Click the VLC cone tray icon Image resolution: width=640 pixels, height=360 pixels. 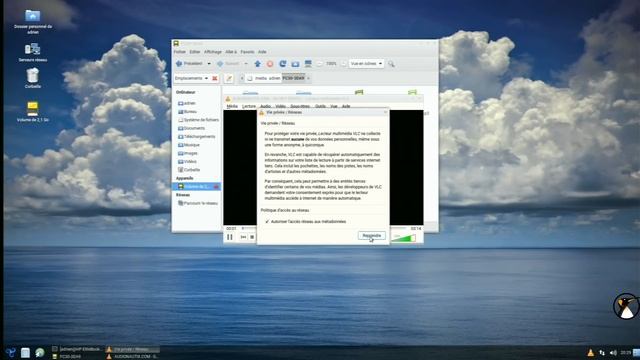591,352
